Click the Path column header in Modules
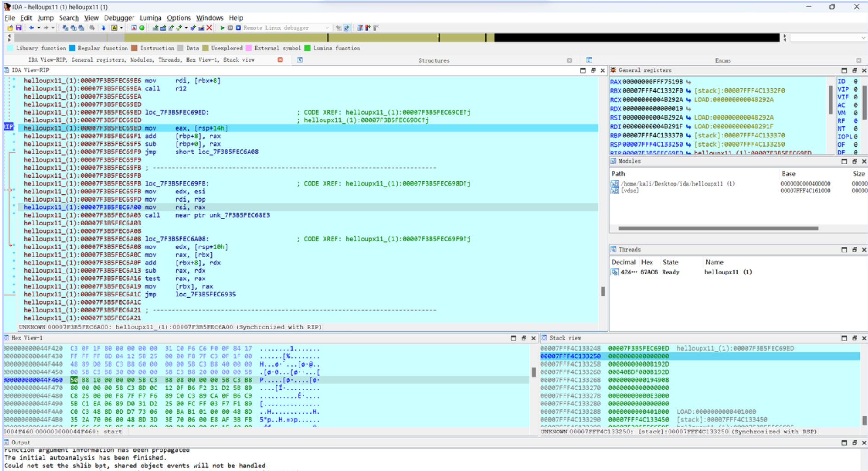This screenshot has width=868, height=471. pos(618,174)
